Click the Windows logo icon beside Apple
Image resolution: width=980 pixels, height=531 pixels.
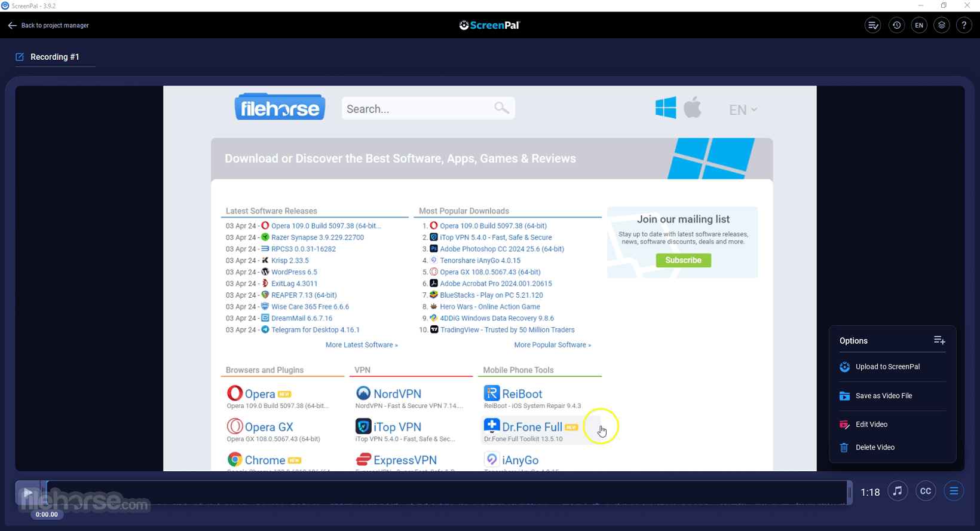666,108
